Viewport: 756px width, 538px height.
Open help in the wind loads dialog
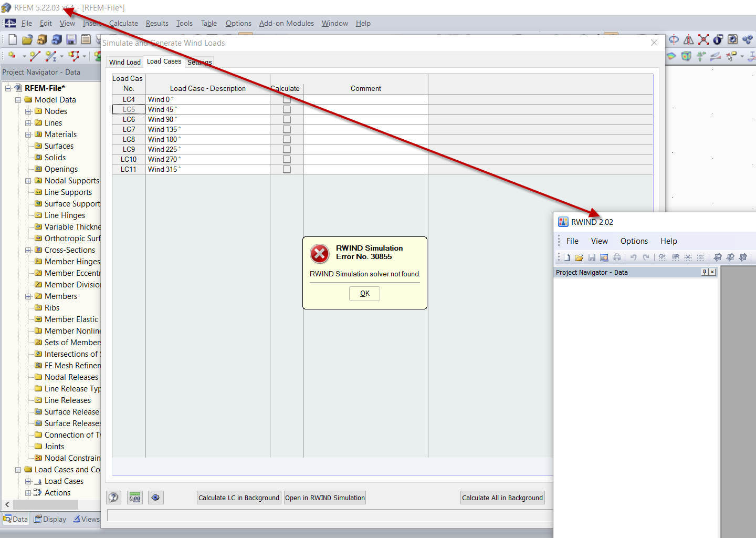113,498
